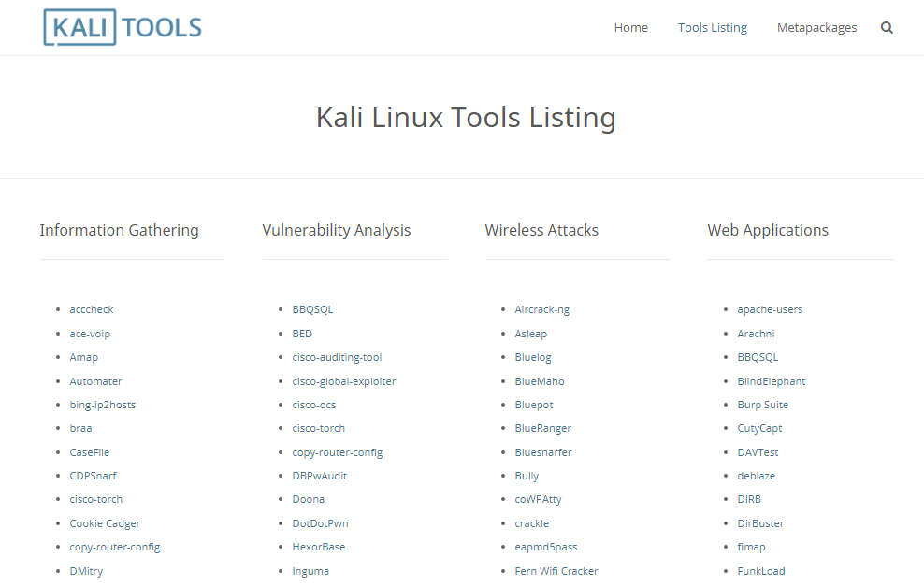The width and height of the screenshot is (924, 586).
Task: Click the KALI TOOLS logo
Action: (122, 27)
